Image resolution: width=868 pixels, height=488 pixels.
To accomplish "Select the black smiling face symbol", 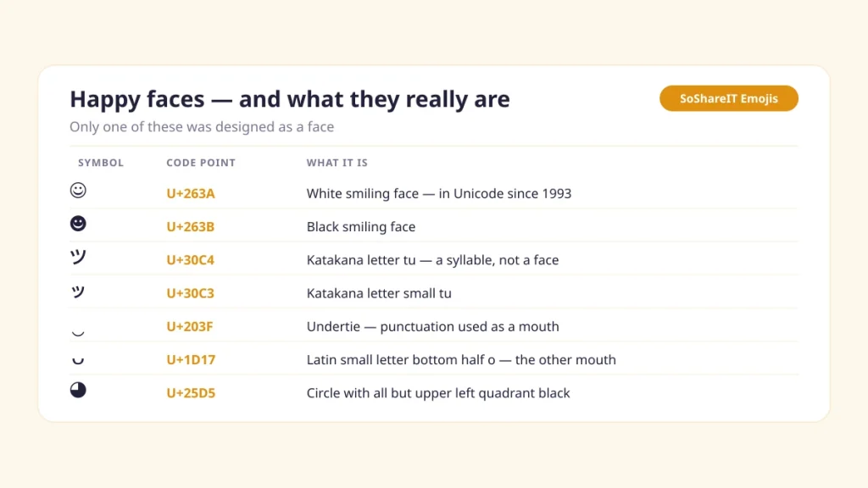I will pos(78,224).
